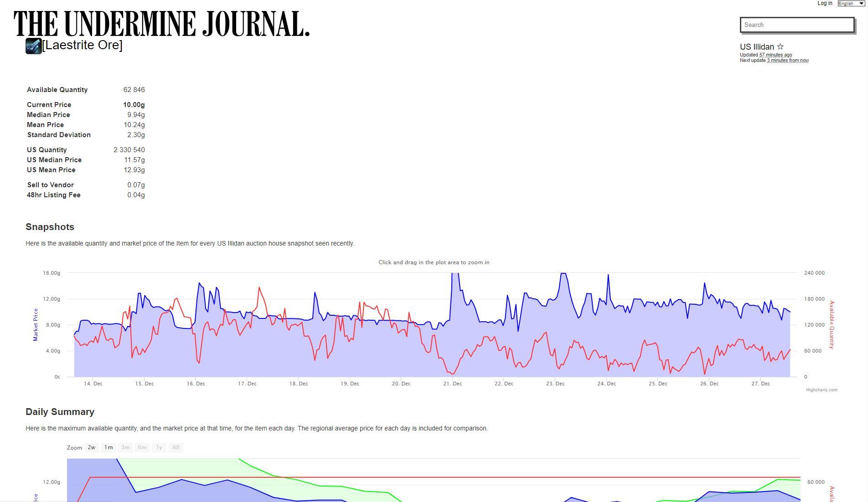This screenshot has height=502, width=868.
Task: Open the language selector's dropdown arrow
Action: 862,3
